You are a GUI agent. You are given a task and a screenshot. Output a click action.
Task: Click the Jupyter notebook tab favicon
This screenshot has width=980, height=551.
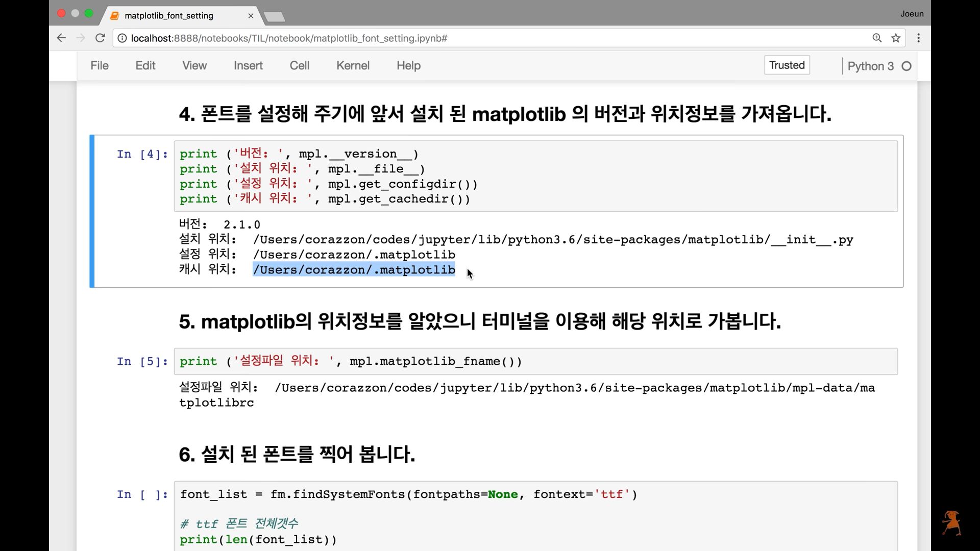115,16
